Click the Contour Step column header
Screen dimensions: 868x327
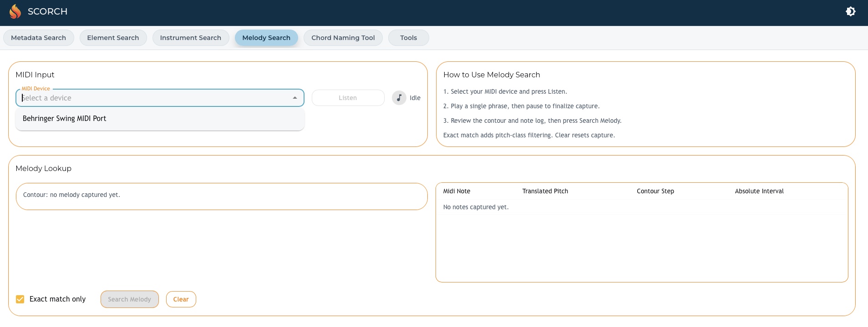(x=655, y=191)
